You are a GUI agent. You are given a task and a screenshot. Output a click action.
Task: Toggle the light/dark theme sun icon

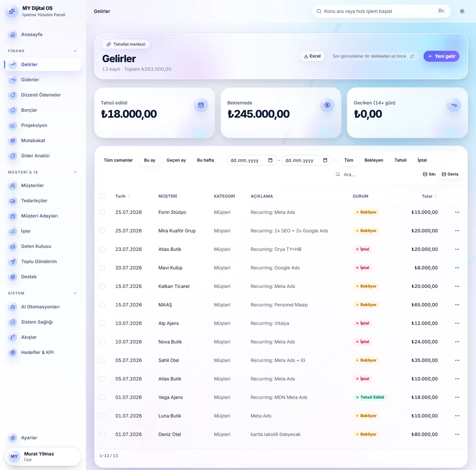[x=462, y=11]
